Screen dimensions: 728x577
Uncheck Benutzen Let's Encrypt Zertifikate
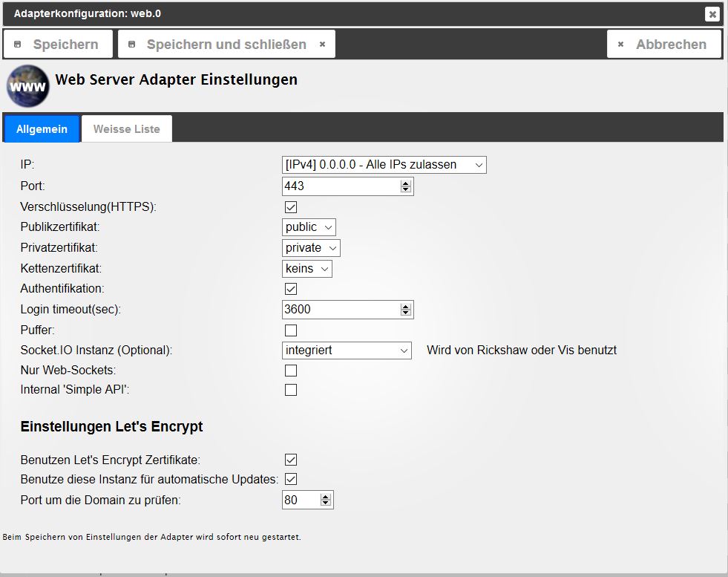pos(291,460)
